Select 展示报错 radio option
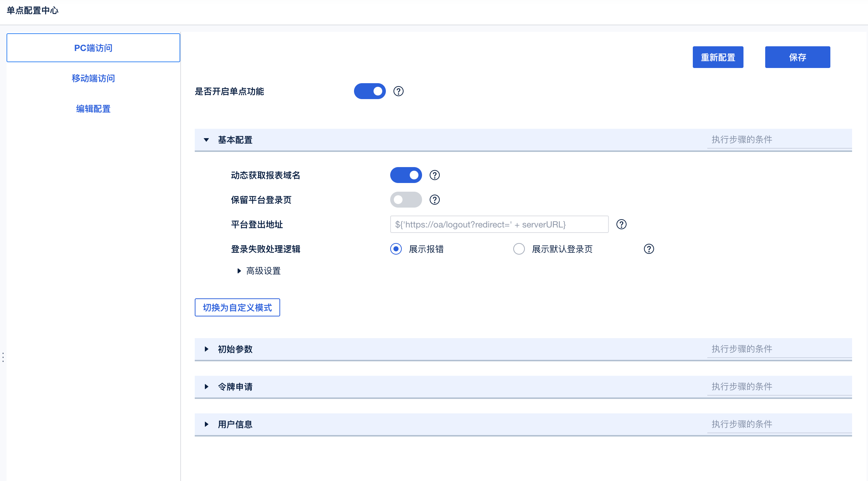868x481 pixels. (396, 249)
